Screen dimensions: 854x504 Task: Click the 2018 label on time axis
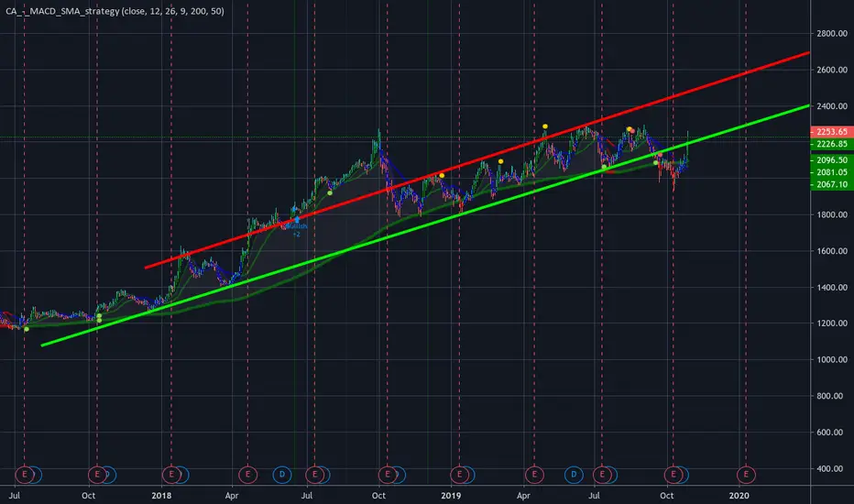(x=161, y=495)
